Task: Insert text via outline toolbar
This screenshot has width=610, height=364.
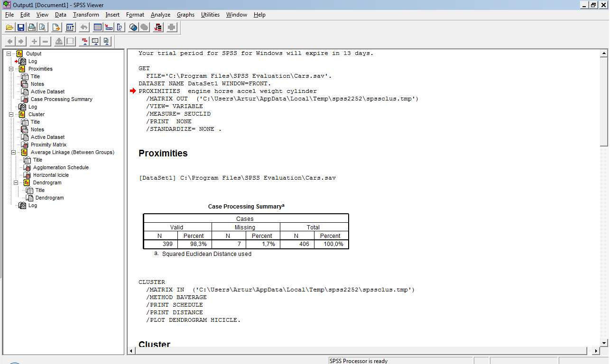Action: (106, 42)
